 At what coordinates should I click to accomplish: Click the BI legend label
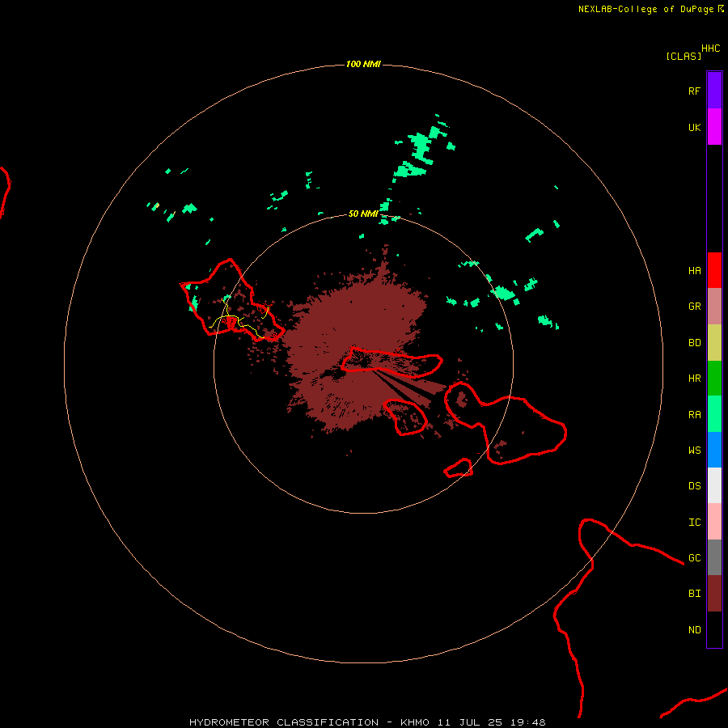(x=694, y=594)
